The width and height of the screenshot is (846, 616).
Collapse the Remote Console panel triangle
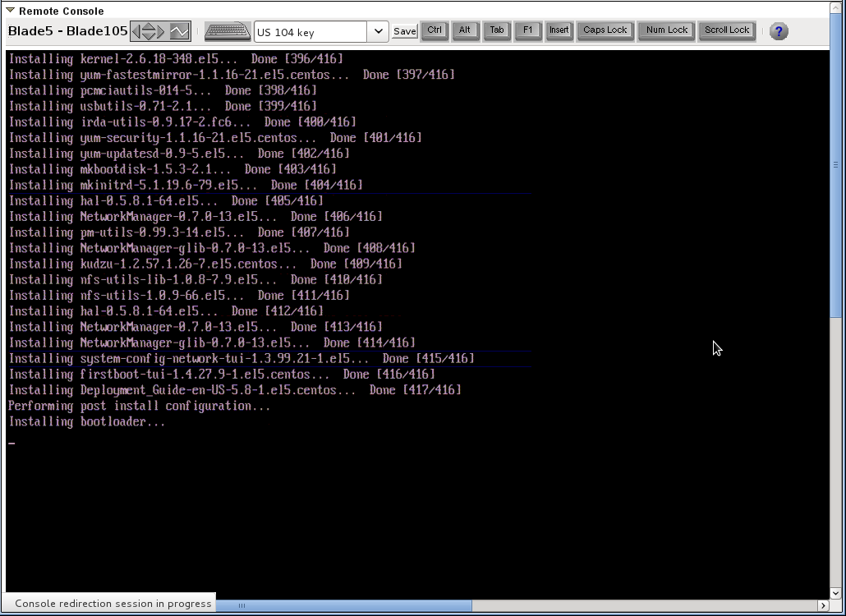10,10
